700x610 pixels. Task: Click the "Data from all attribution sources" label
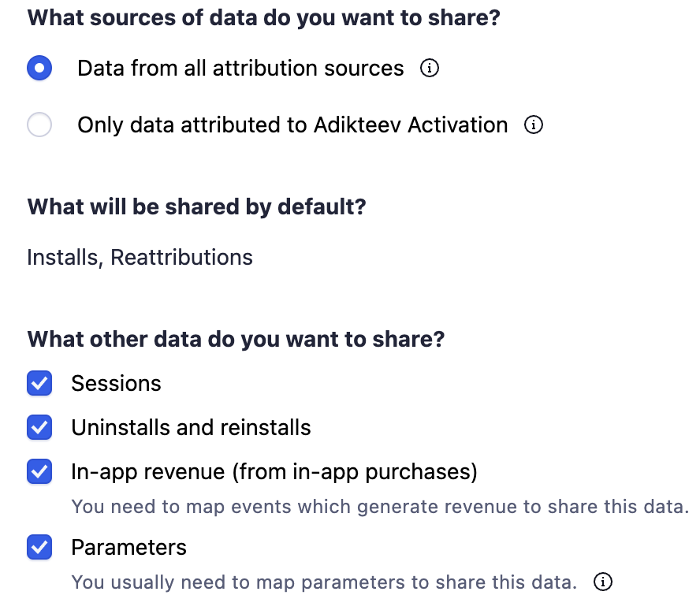[x=240, y=69]
